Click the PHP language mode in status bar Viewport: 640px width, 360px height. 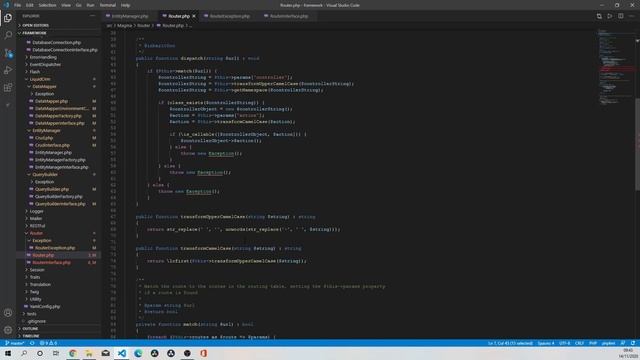(x=593, y=343)
